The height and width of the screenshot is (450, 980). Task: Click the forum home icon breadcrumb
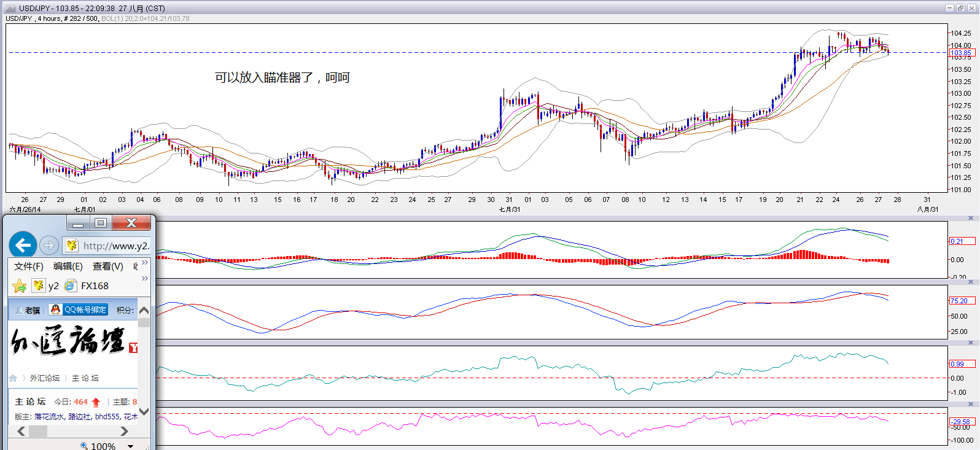pos(13,378)
